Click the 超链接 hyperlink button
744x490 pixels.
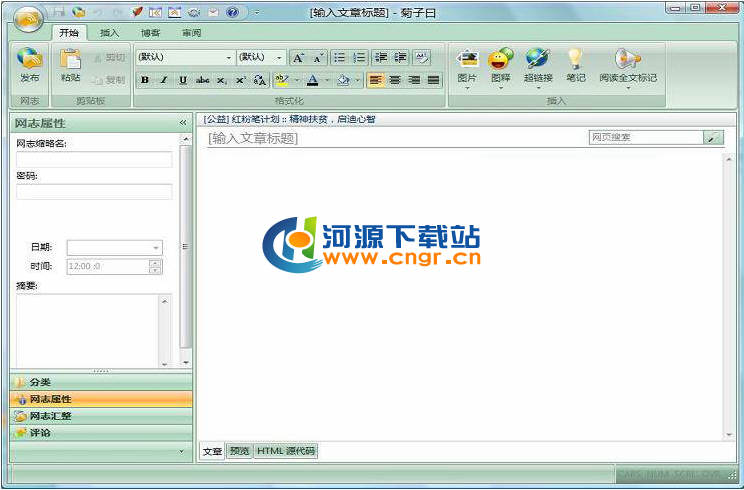[x=538, y=68]
